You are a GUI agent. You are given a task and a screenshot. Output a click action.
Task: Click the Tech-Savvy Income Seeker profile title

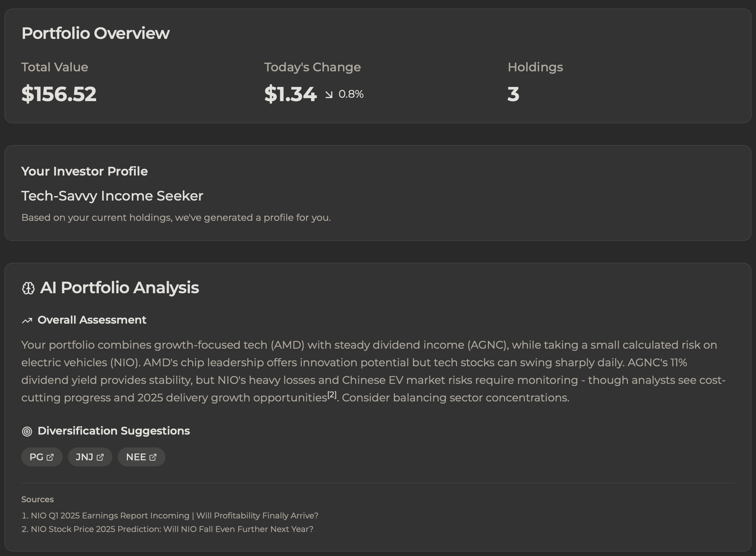click(112, 196)
